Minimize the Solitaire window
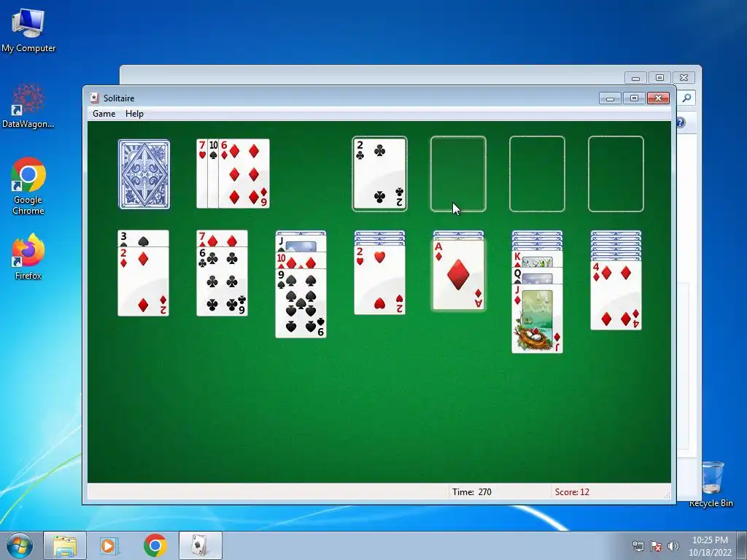This screenshot has height=560, width=747. click(x=611, y=98)
